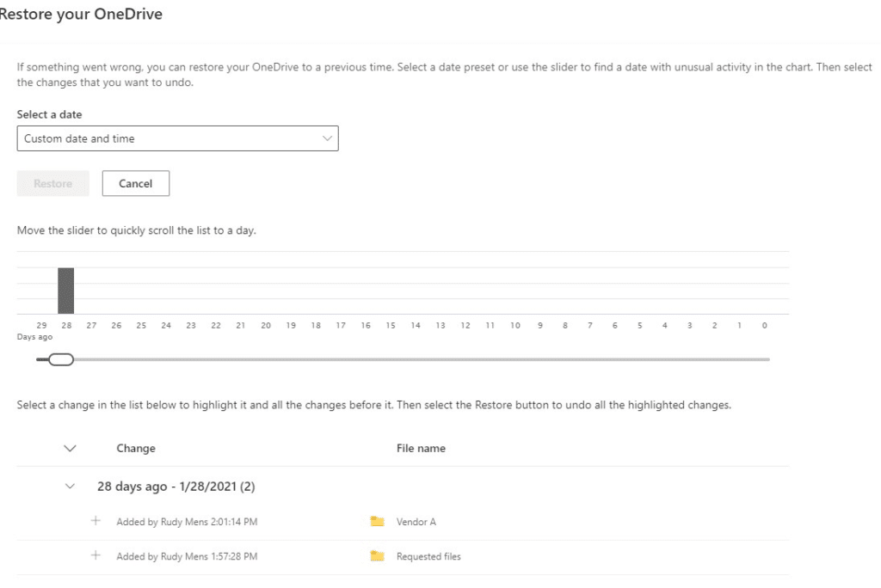
Task: Click the Restore your OneDrive title
Action: 80,14
